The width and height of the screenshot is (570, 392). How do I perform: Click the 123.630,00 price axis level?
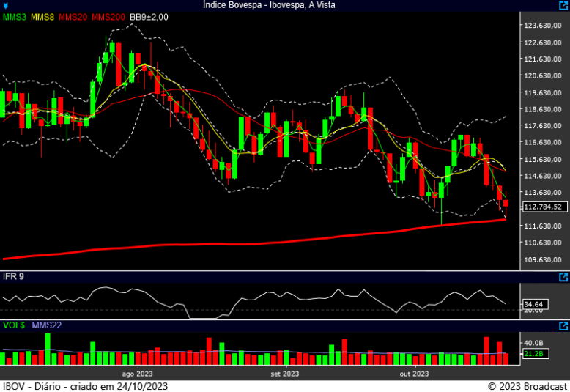click(x=543, y=26)
